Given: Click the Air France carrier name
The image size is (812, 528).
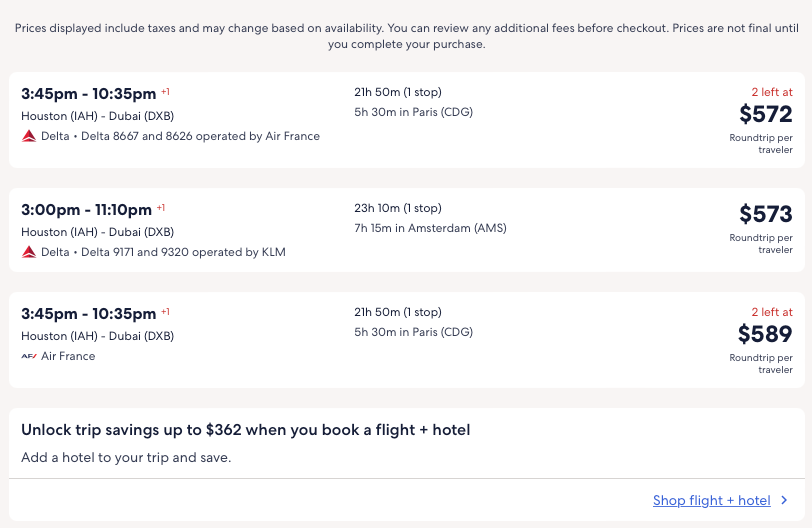Looking at the screenshot, I should coord(68,356).
